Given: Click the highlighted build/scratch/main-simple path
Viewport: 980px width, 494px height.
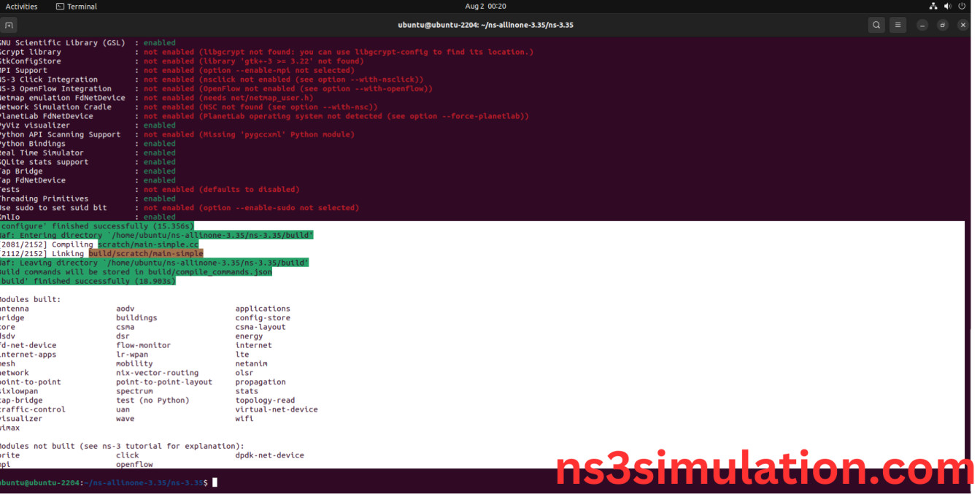Looking at the screenshot, I should pyautogui.click(x=146, y=253).
